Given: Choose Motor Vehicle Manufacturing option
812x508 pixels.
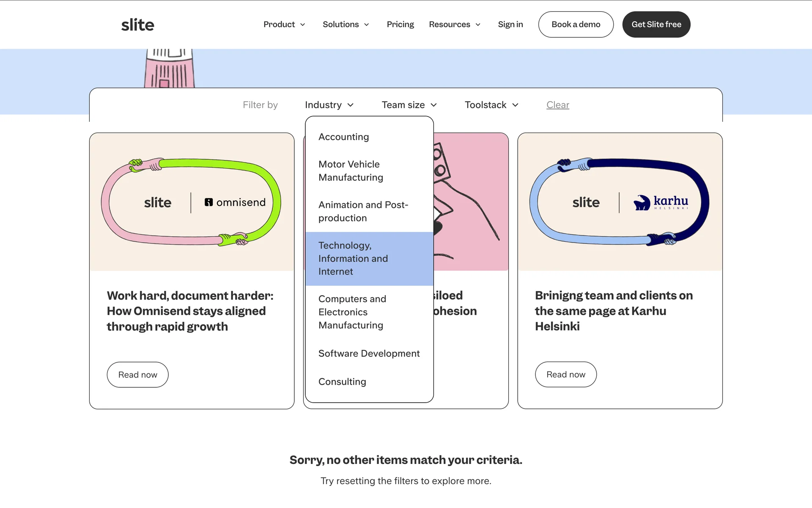Looking at the screenshot, I should (351, 171).
